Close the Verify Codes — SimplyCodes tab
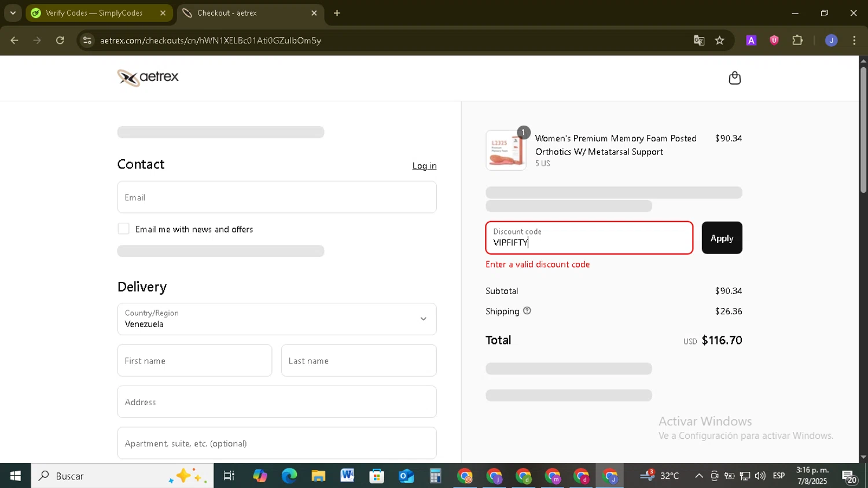Screen dimensions: 868x488 163,13
